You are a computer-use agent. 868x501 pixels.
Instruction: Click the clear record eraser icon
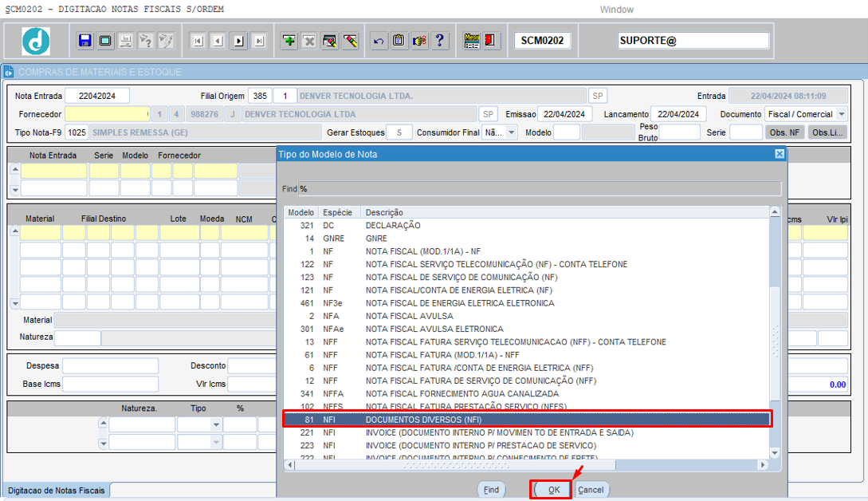(330, 41)
